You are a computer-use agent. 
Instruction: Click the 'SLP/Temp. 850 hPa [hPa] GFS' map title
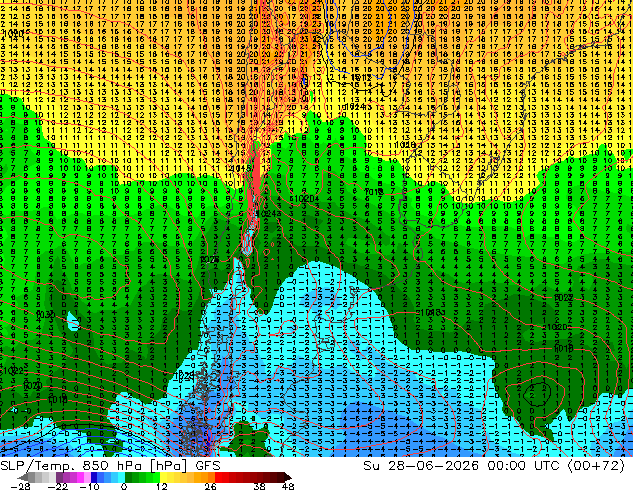(110, 466)
